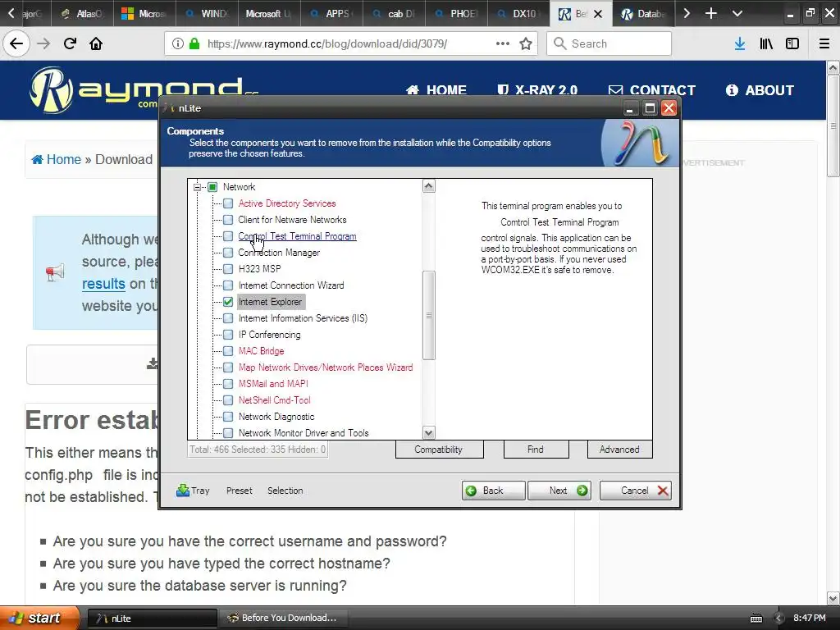This screenshot has width=840, height=630.
Task: Click component list scroll up arrow
Action: [428, 186]
